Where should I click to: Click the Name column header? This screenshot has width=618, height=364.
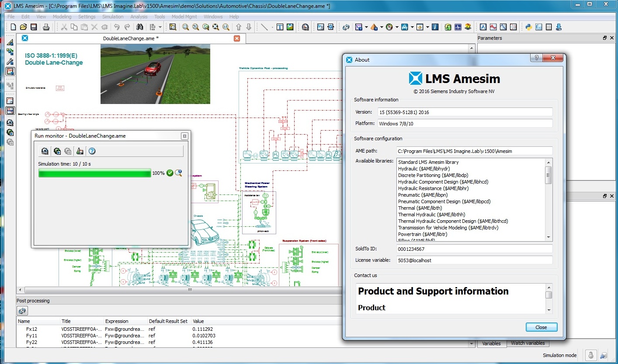[38, 321]
